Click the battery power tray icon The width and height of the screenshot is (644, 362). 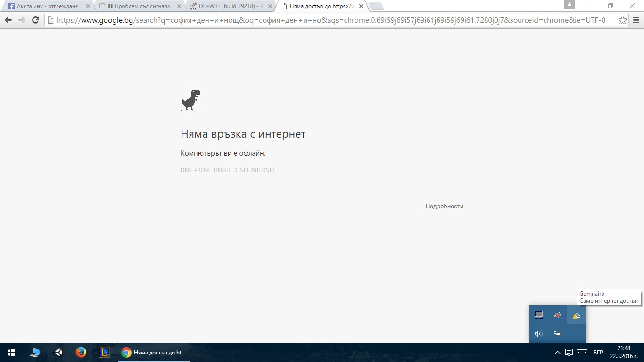coord(558,334)
